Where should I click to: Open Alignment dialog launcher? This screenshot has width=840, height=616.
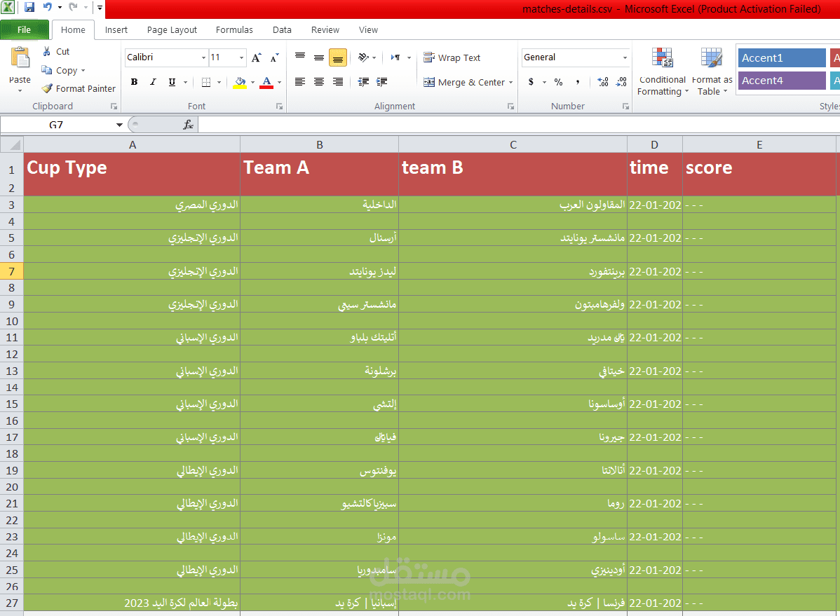510,107
